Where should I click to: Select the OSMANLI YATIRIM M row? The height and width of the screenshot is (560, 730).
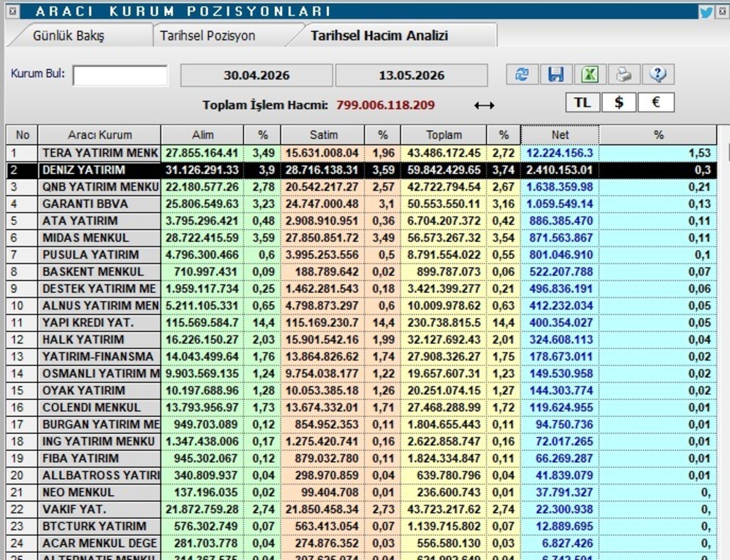(x=363, y=373)
